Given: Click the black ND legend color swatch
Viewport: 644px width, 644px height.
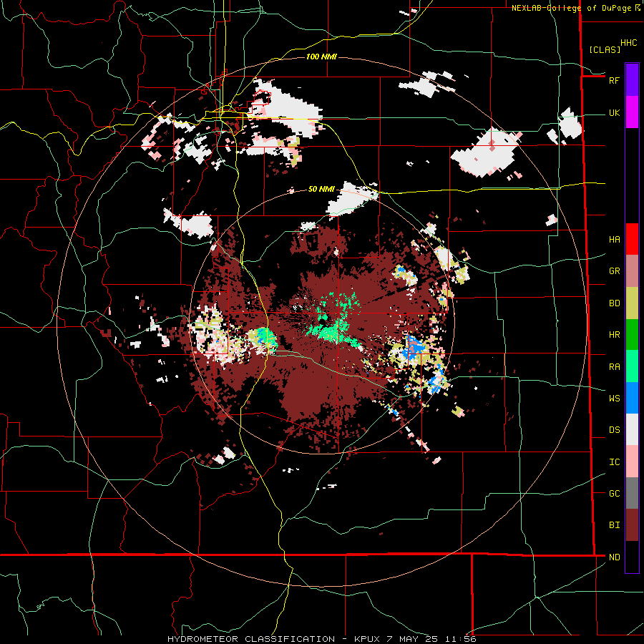Looking at the screenshot, I should 632,557.
